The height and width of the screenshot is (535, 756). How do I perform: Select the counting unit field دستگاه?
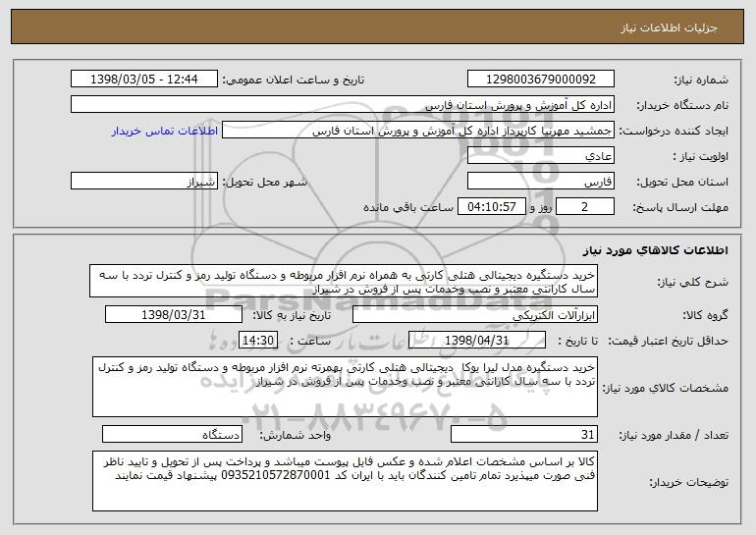point(172,434)
